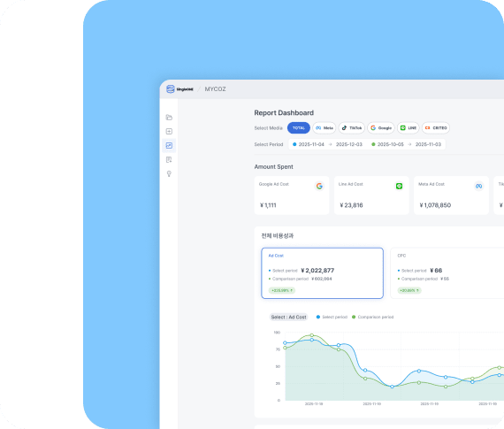The width and height of the screenshot is (504, 429).
Task: Open the folder icon in sidebar
Action: tap(169, 118)
